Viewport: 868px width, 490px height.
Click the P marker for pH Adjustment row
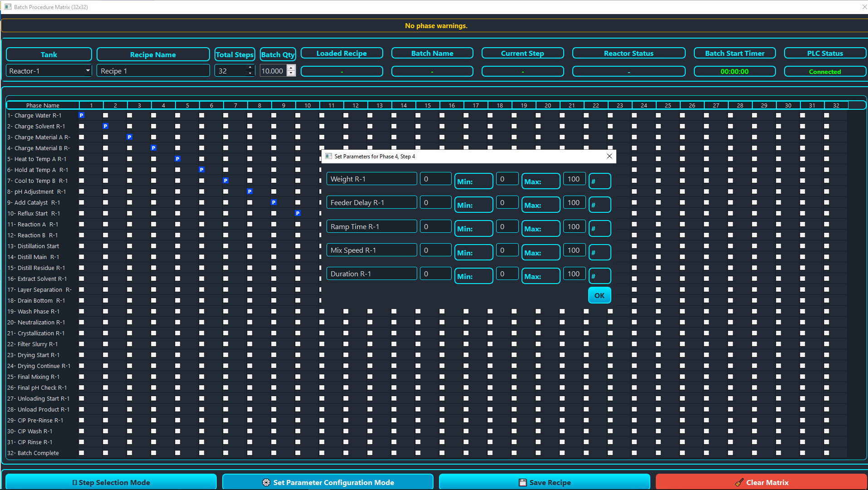tap(250, 191)
